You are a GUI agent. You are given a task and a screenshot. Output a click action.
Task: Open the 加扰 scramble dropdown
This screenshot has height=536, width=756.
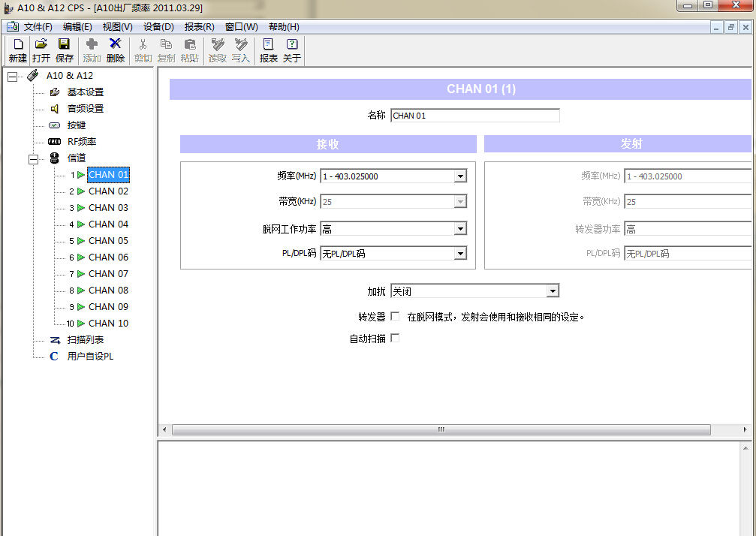552,291
